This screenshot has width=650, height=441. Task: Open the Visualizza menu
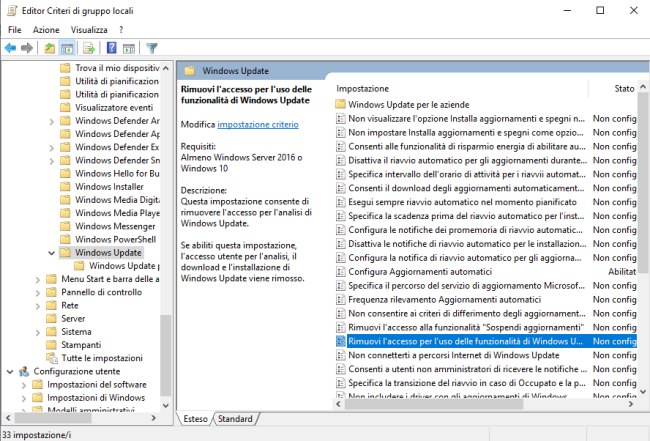89,29
